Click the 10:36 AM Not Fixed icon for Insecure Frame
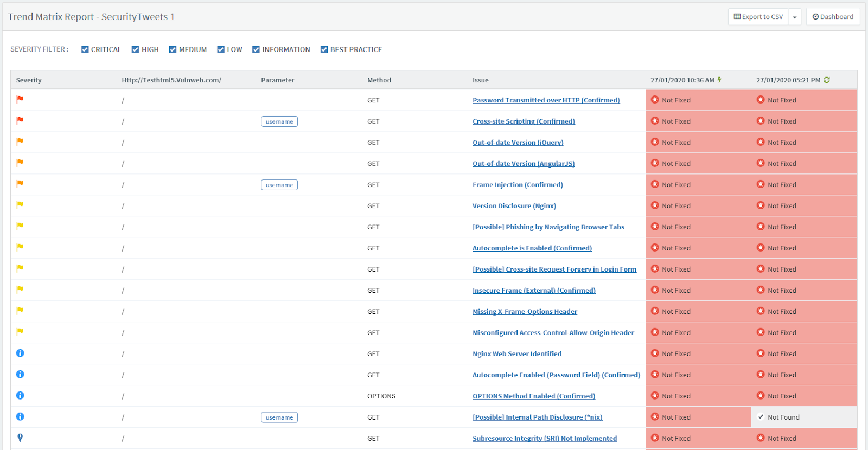The image size is (868, 450). click(655, 290)
